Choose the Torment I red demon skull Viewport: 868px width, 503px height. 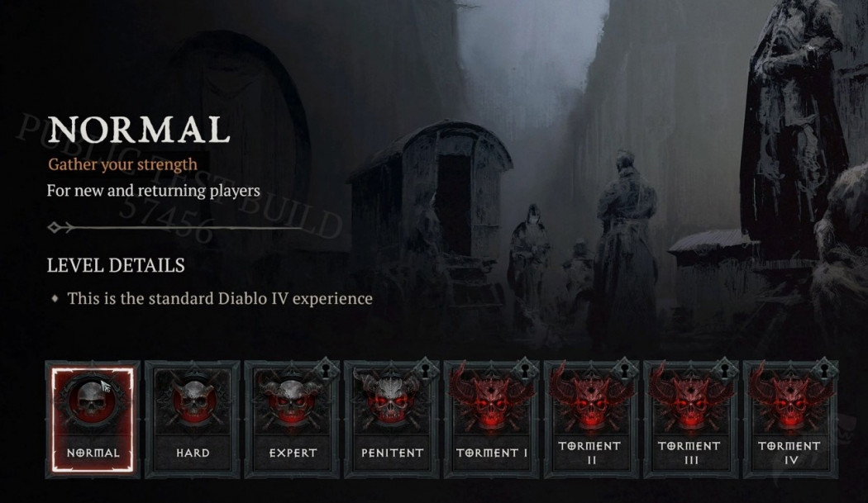point(490,398)
